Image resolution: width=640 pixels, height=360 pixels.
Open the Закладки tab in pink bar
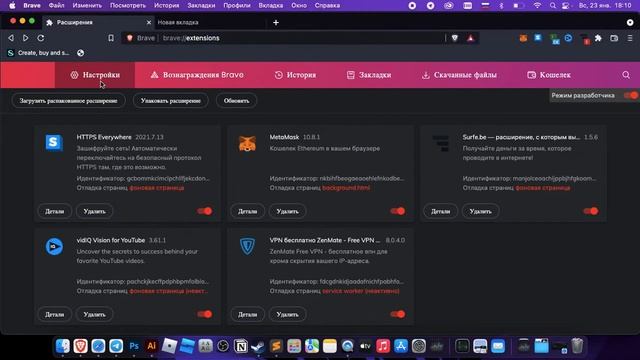pos(369,75)
